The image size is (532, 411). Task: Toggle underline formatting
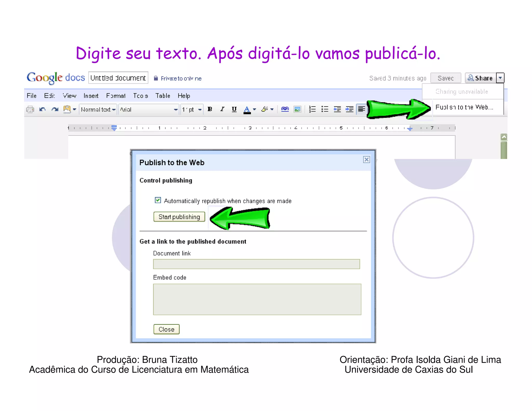[234, 109]
